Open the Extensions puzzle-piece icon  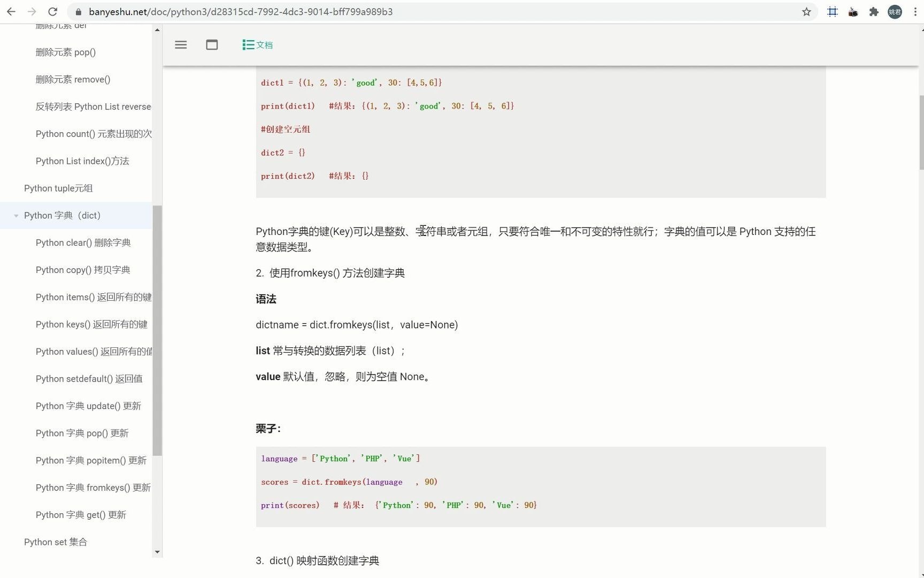pyautogui.click(x=874, y=12)
